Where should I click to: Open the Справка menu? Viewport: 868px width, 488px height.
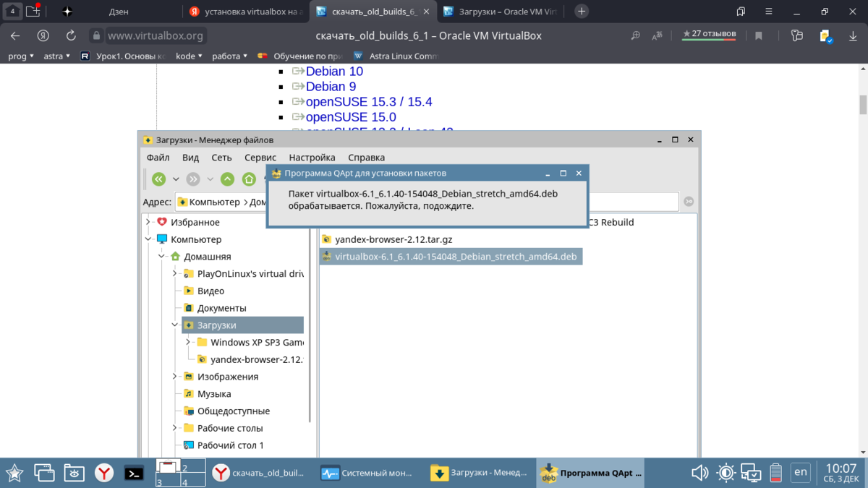coord(366,157)
